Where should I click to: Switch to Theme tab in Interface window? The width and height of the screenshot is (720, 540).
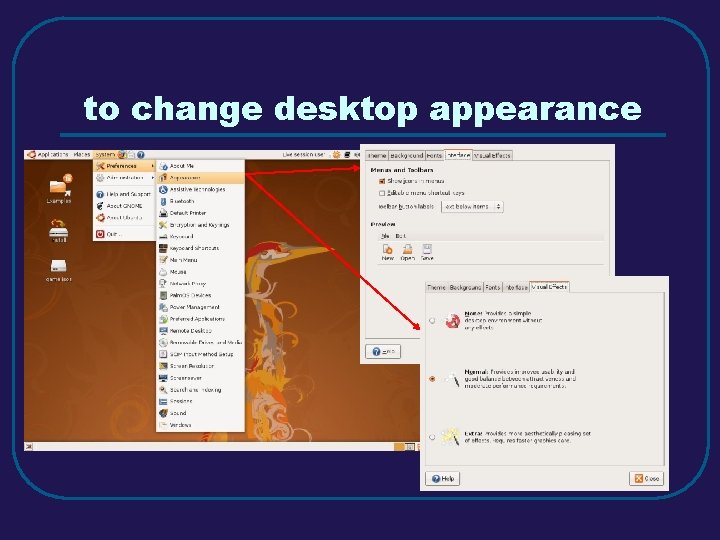point(377,156)
